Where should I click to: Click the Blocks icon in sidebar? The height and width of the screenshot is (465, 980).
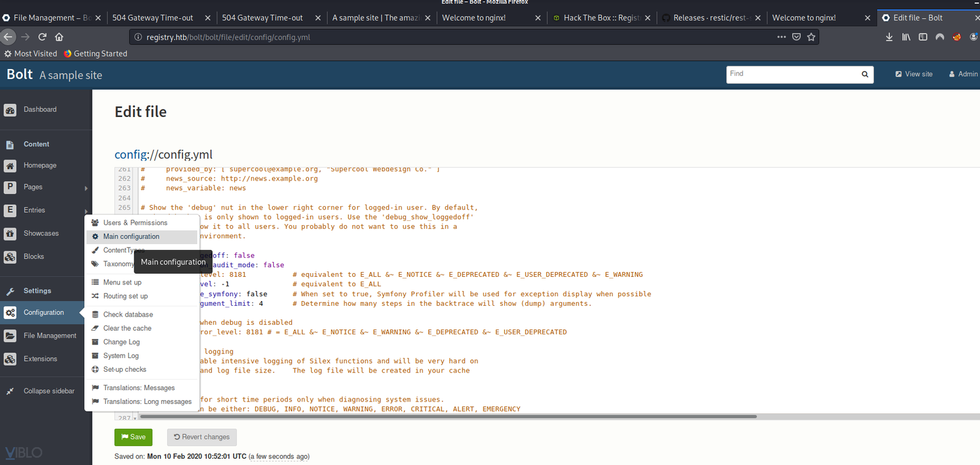point(10,257)
